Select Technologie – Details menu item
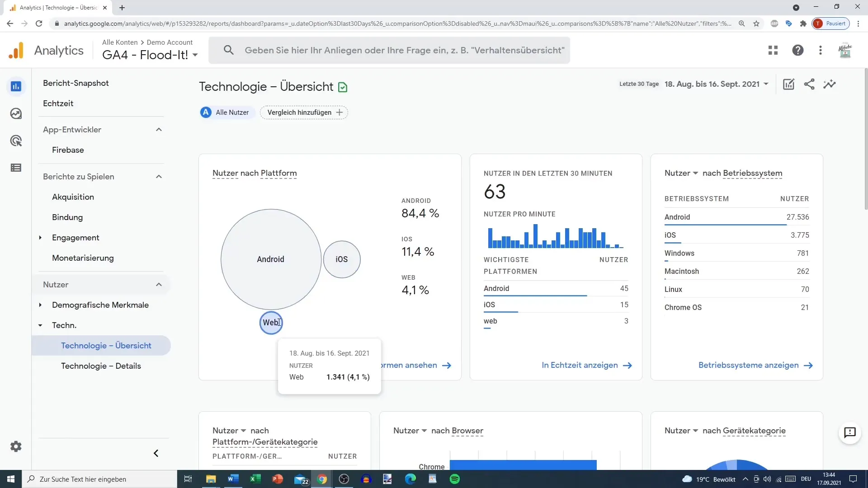Viewport: 868px width, 488px height. (x=100, y=366)
